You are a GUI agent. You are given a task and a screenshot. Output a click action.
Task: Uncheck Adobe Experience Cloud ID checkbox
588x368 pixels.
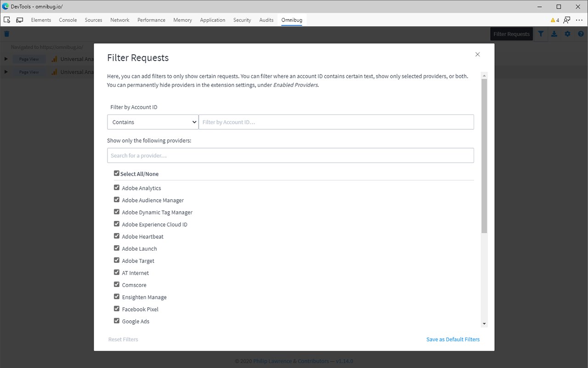pos(117,224)
